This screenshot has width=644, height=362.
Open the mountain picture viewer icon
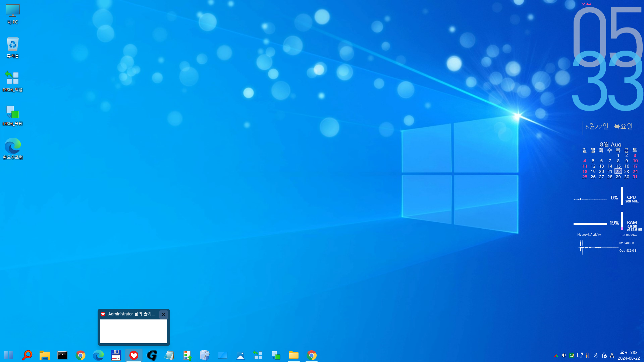[240, 355]
